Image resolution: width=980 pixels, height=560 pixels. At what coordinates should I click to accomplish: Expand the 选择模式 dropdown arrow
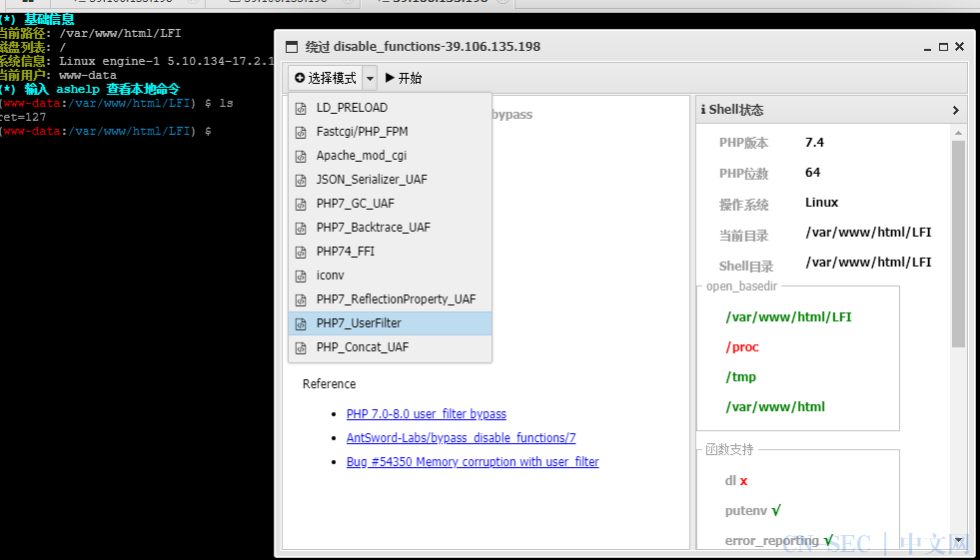click(x=370, y=78)
